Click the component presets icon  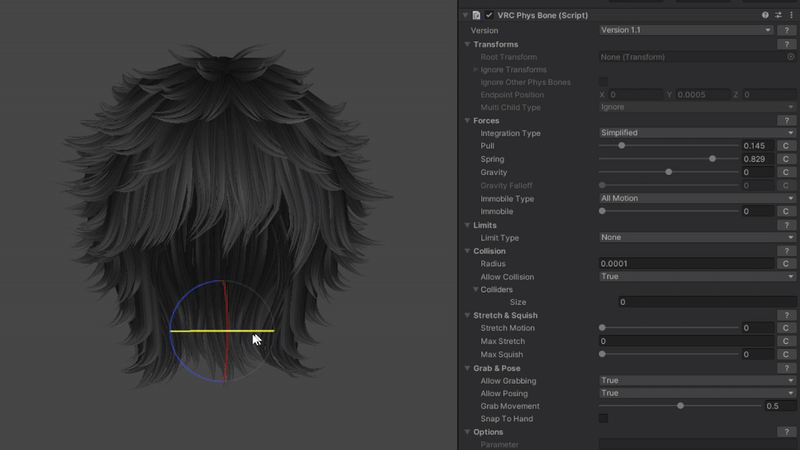click(x=778, y=15)
